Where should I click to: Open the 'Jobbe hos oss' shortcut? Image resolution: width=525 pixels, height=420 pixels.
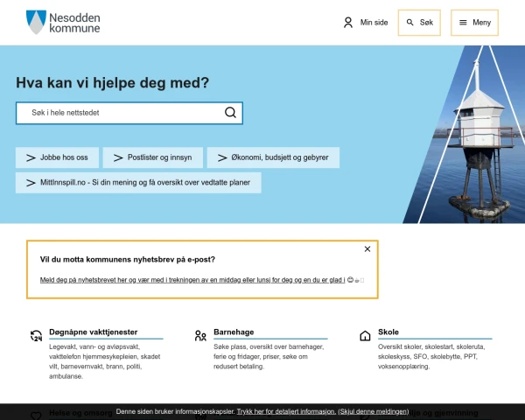pos(57,157)
